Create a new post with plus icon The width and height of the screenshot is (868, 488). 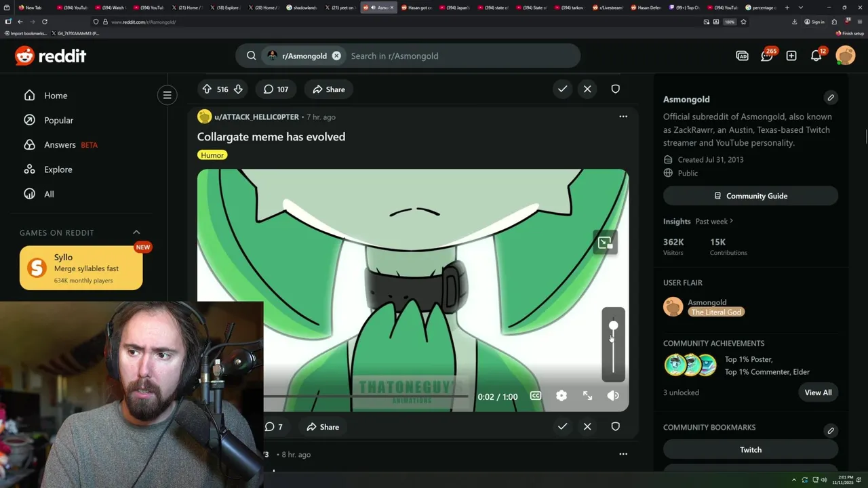791,56
